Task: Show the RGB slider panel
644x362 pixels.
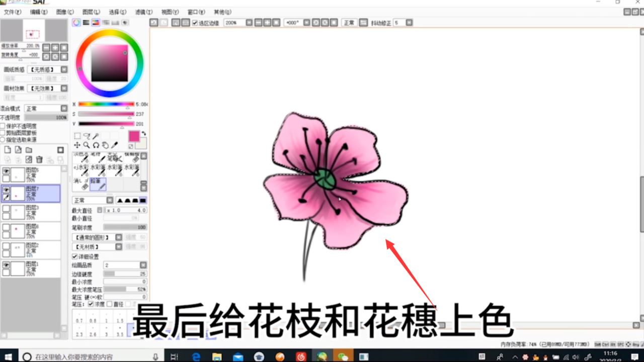Action: coord(86,22)
